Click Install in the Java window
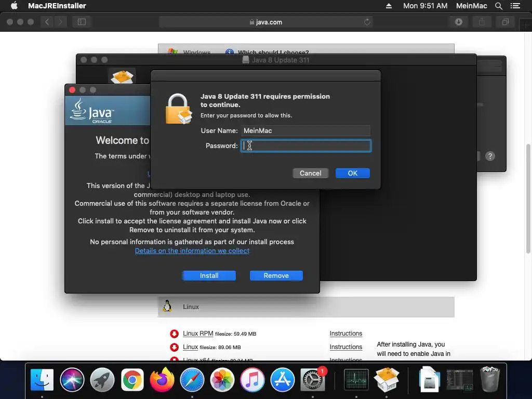 coord(209,275)
